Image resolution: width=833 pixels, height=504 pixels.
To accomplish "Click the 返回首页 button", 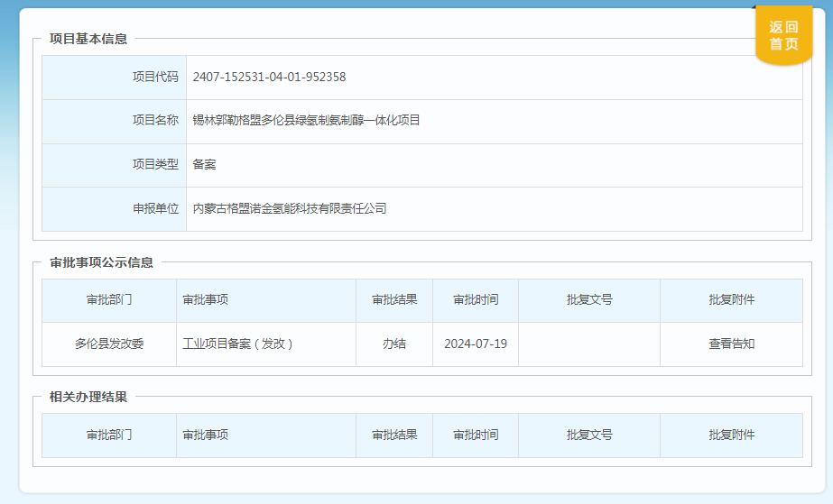I will point(783,35).
